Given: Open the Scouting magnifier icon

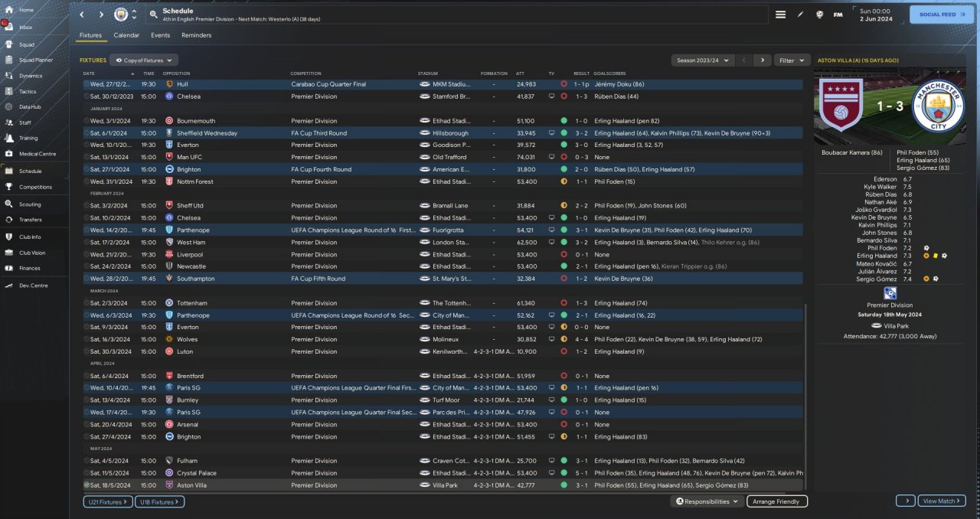Looking at the screenshot, I should (x=8, y=204).
